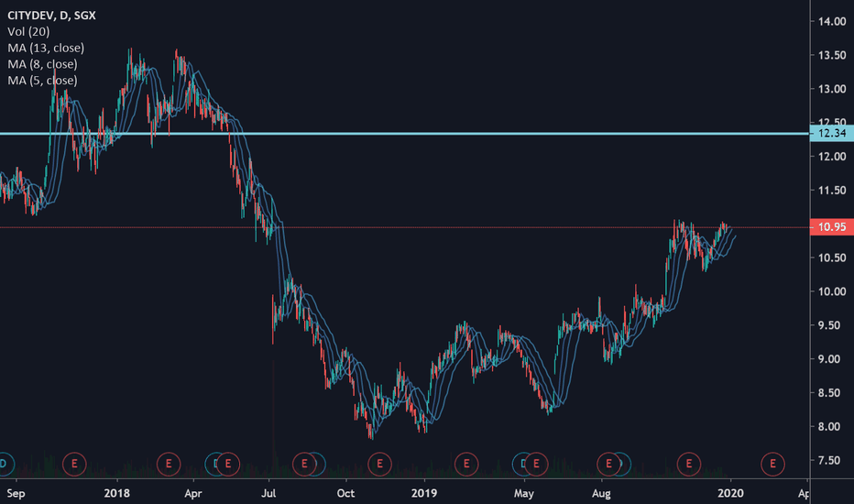
Task: Click the 10.50 price axis label
Action: coord(832,257)
